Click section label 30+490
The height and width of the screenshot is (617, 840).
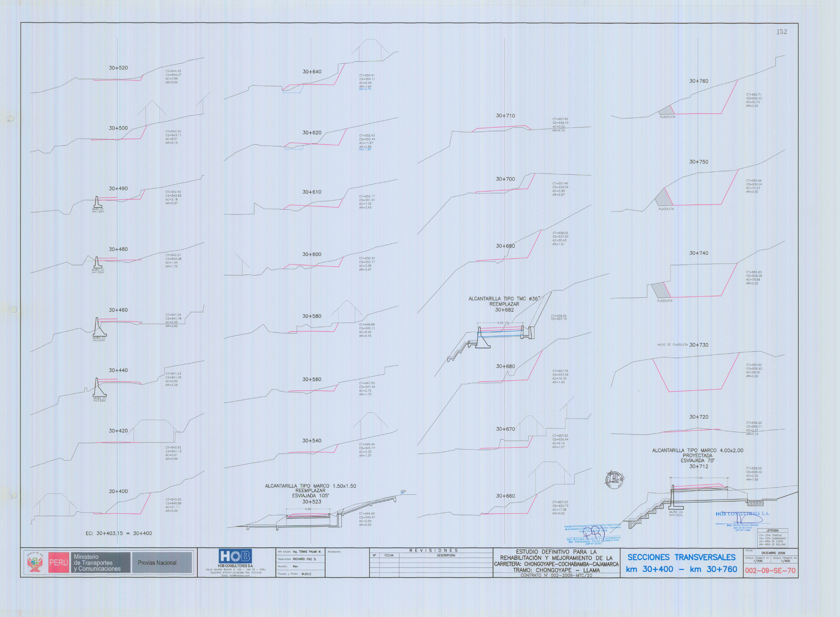(x=118, y=189)
